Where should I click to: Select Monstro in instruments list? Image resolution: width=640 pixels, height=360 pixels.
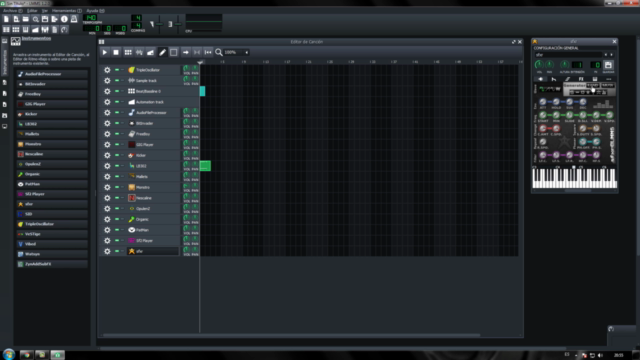click(52, 144)
